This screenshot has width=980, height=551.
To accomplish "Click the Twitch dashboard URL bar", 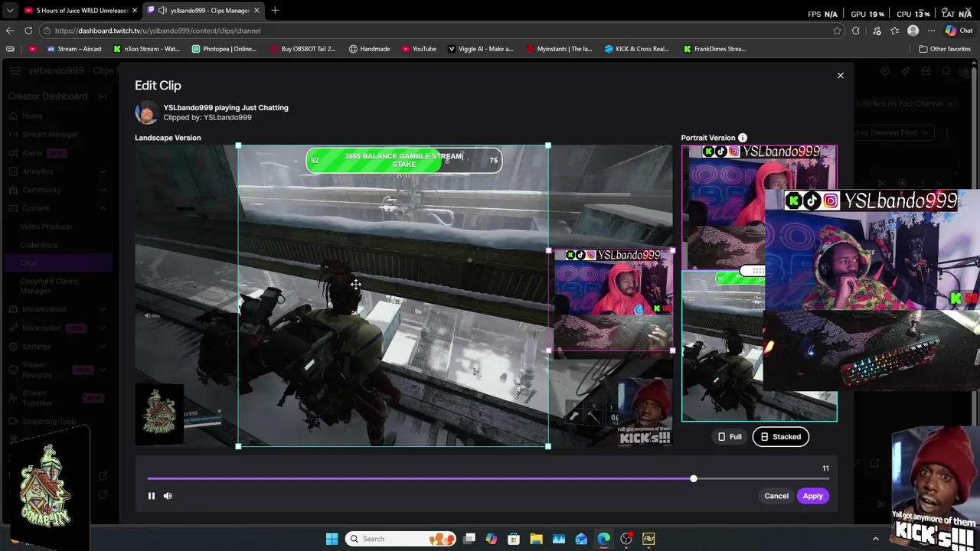I will pyautogui.click(x=436, y=31).
